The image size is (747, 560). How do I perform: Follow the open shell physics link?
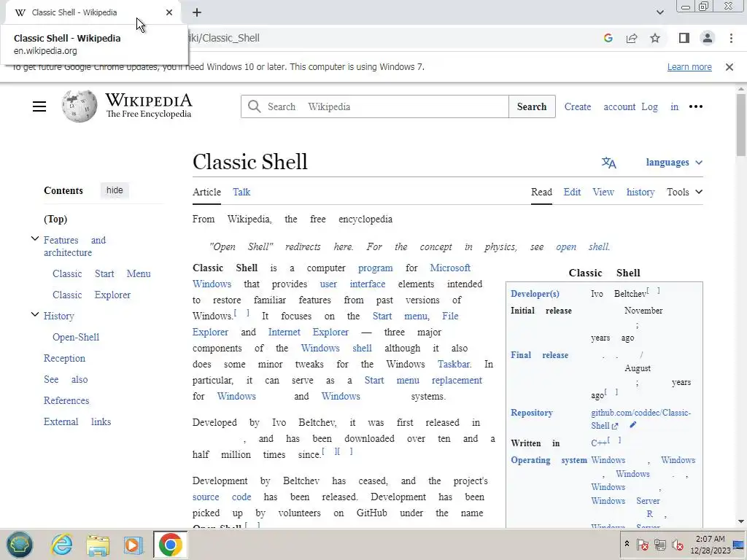[x=583, y=247]
